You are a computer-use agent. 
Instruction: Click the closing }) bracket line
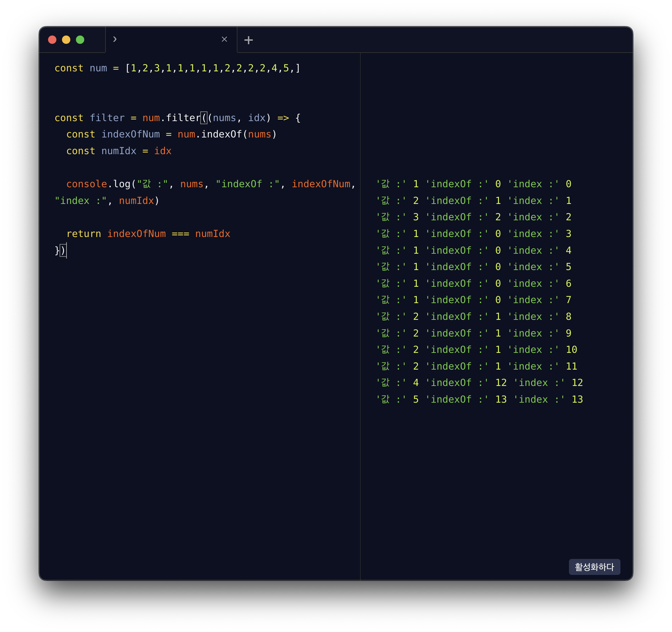click(x=60, y=251)
